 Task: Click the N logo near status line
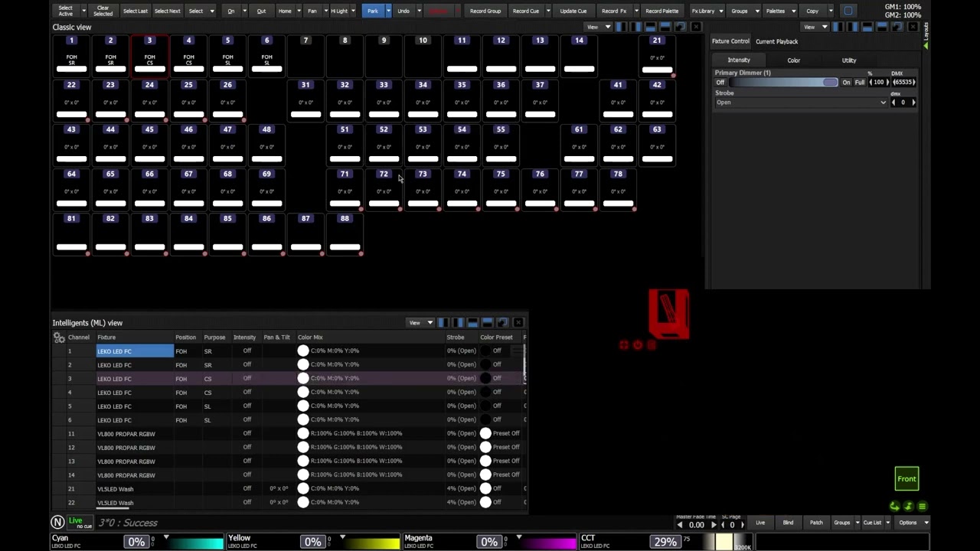click(57, 523)
